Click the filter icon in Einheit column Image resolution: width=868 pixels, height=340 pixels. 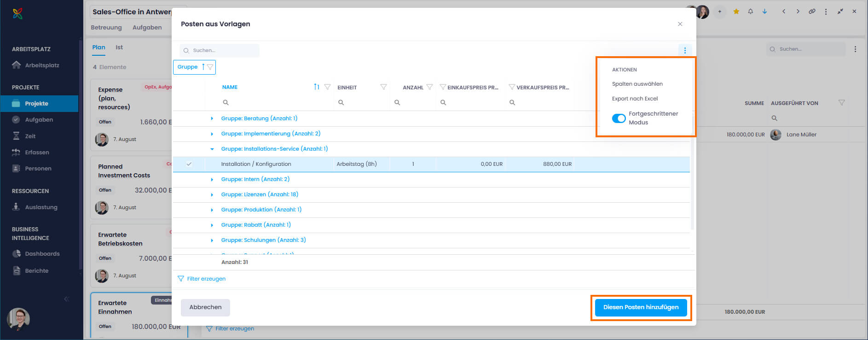click(383, 87)
